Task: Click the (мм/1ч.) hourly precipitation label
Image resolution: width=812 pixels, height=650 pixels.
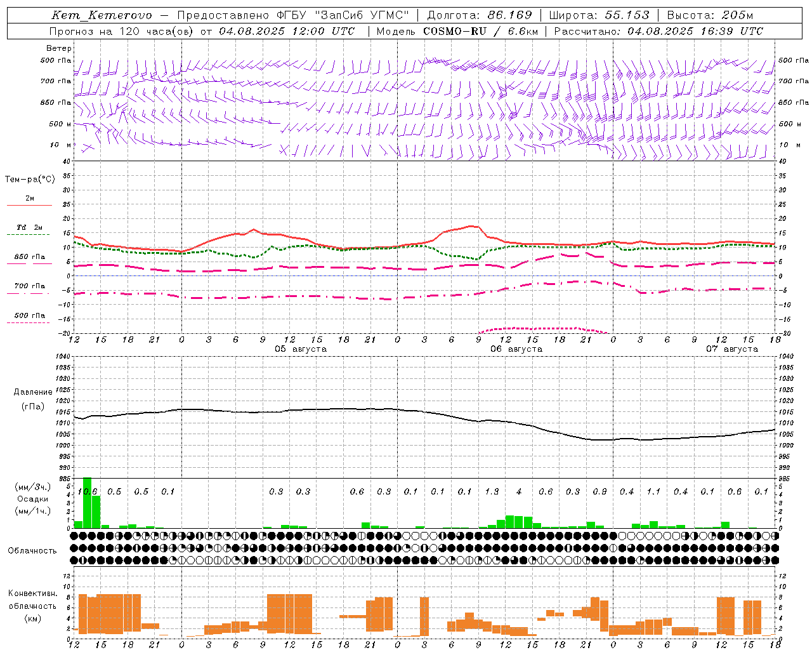Action: click(x=34, y=511)
